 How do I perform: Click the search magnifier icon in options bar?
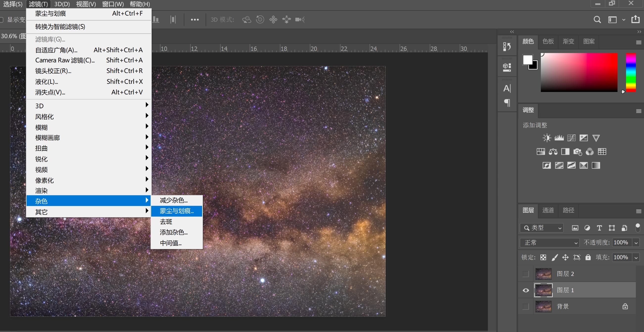597,20
